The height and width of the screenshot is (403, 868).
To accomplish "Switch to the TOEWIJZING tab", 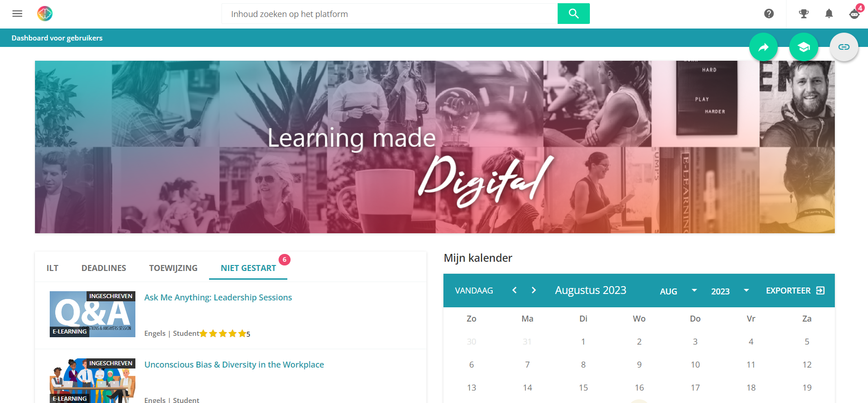I will point(173,268).
